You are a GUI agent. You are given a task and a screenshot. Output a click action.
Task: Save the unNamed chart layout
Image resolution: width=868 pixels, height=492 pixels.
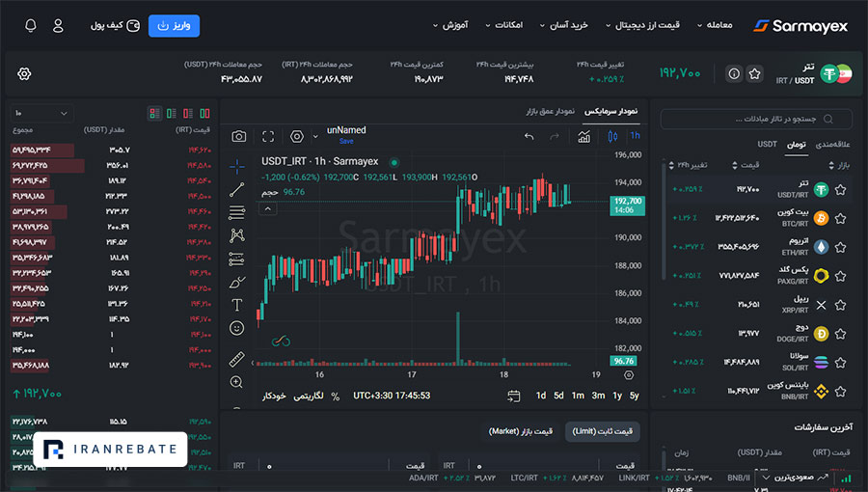346,141
